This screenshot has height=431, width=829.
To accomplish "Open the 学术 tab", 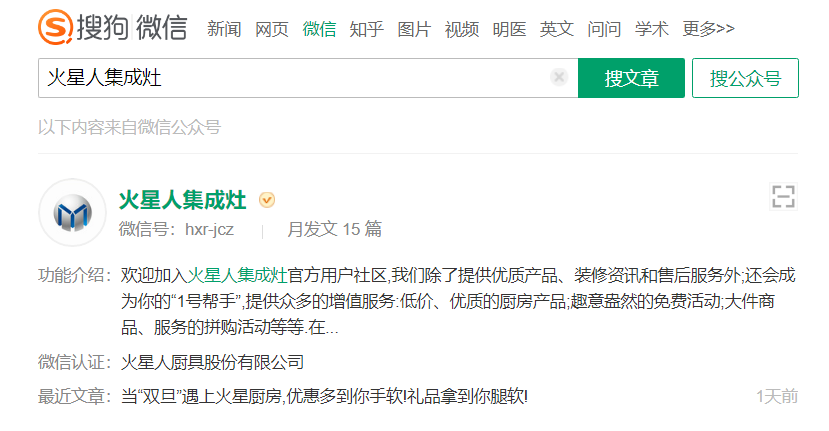I will 652,29.
